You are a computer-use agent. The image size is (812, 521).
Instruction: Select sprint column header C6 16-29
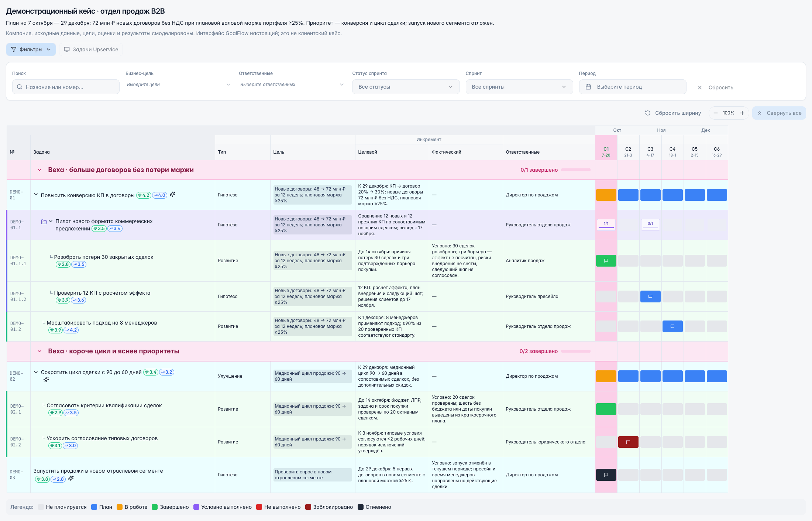pyautogui.click(x=717, y=152)
